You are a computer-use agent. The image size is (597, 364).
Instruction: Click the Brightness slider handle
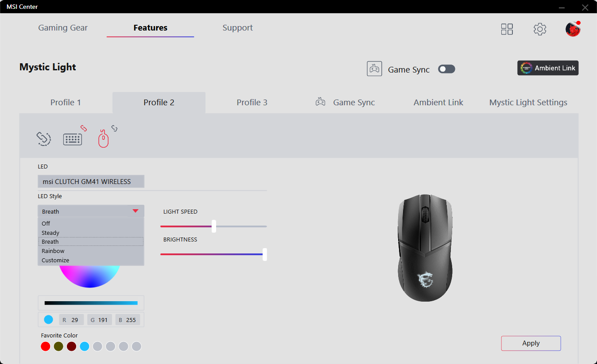(x=265, y=254)
